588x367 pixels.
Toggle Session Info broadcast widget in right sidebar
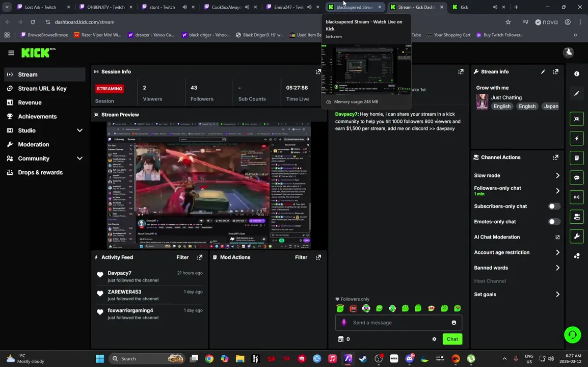tap(577, 197)
